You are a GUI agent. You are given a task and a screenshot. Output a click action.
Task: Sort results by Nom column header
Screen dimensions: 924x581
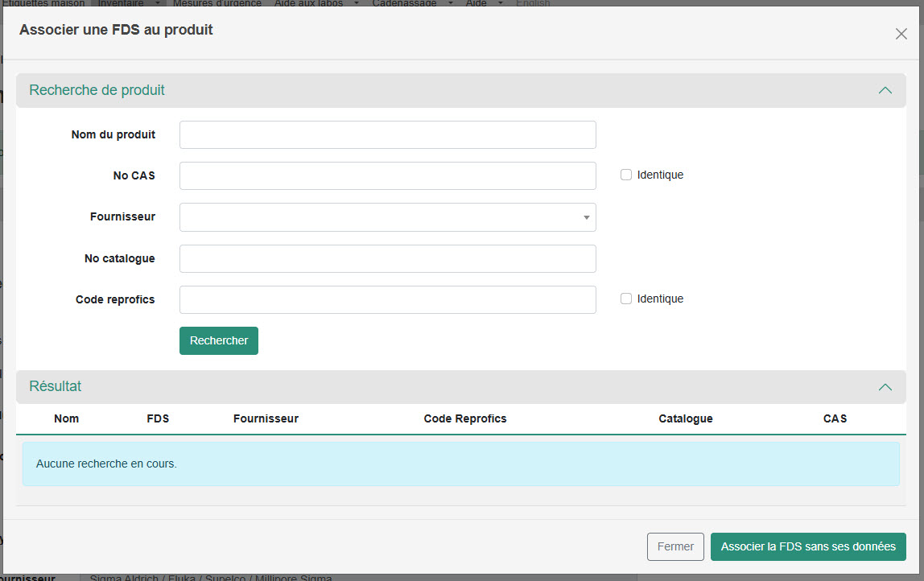pyautogui.click(x=67, y=418)
